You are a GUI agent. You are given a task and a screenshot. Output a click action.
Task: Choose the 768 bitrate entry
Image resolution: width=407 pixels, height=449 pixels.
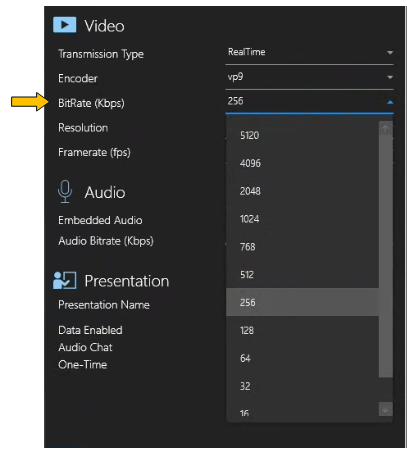(x=302, y=247)
